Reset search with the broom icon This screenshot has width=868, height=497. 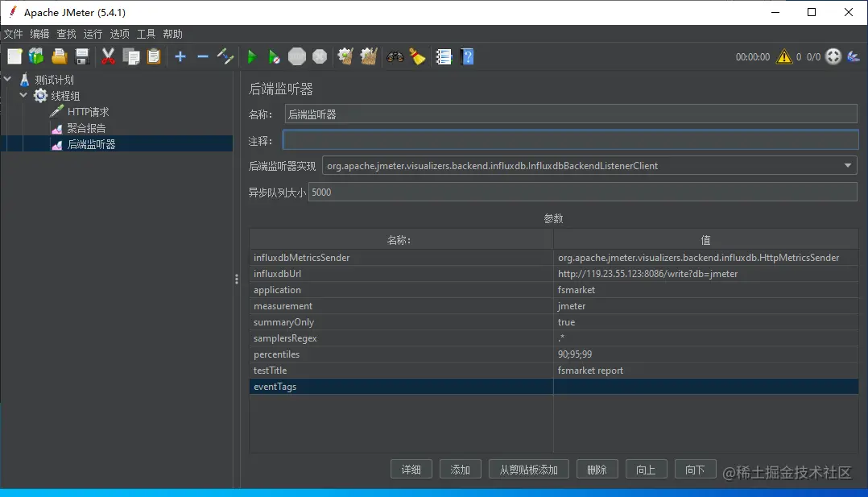coord(417,56)
